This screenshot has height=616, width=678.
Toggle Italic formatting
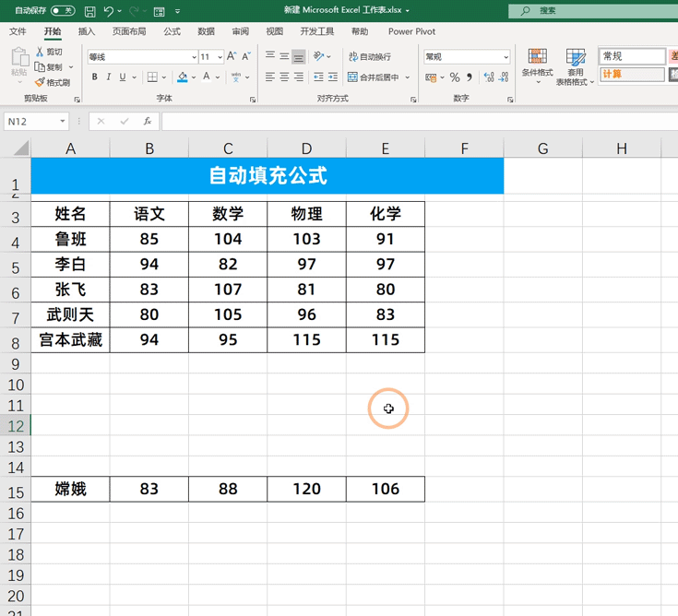click(x=109, y=77)
